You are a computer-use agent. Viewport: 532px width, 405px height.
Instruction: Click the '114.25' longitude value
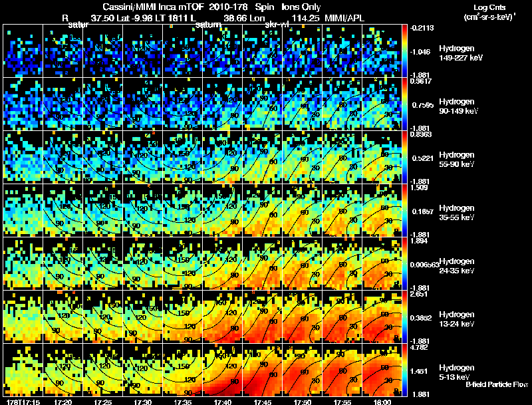point(305,18)
